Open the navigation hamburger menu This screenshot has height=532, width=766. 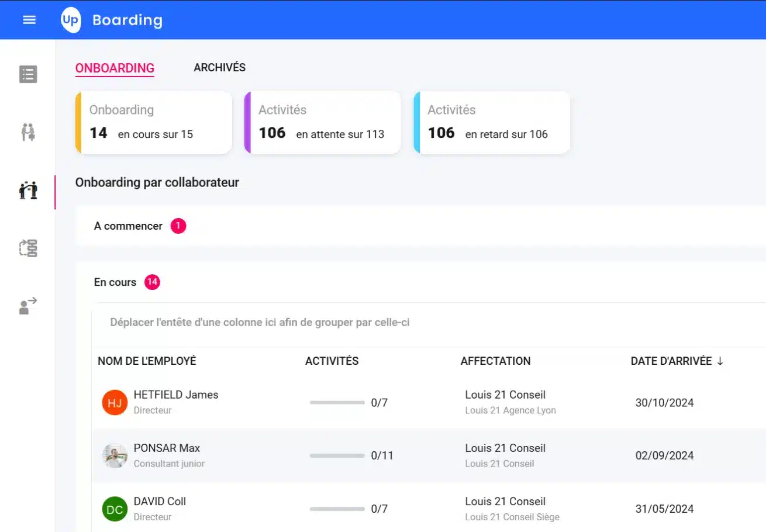(28, 19)
